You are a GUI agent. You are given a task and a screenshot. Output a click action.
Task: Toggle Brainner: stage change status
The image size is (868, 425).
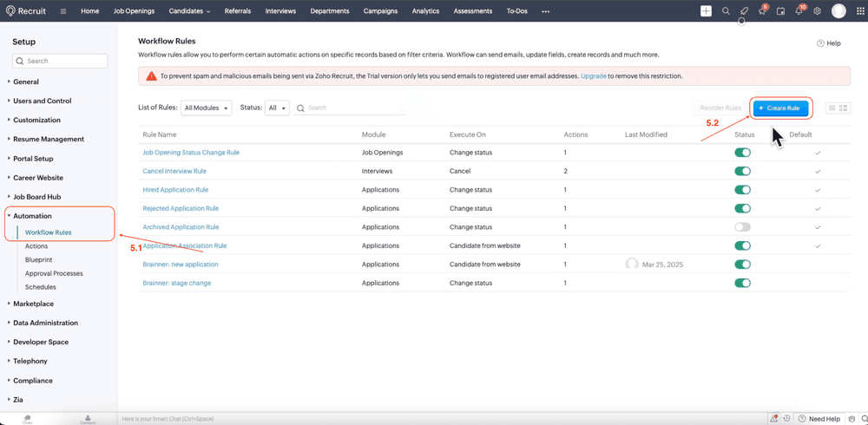(742, 283)
